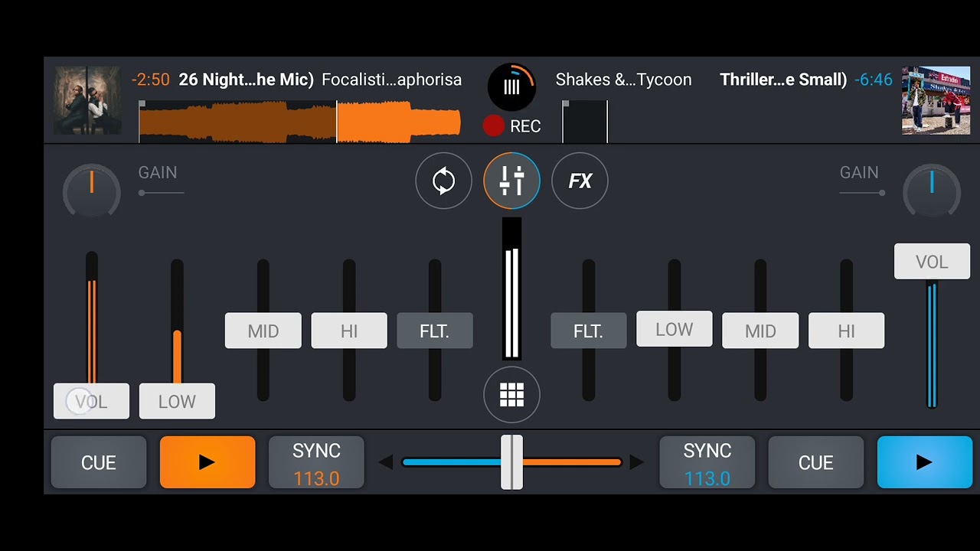
Task: Start right deck with blue play button
Action: click(x=924, y=462)
